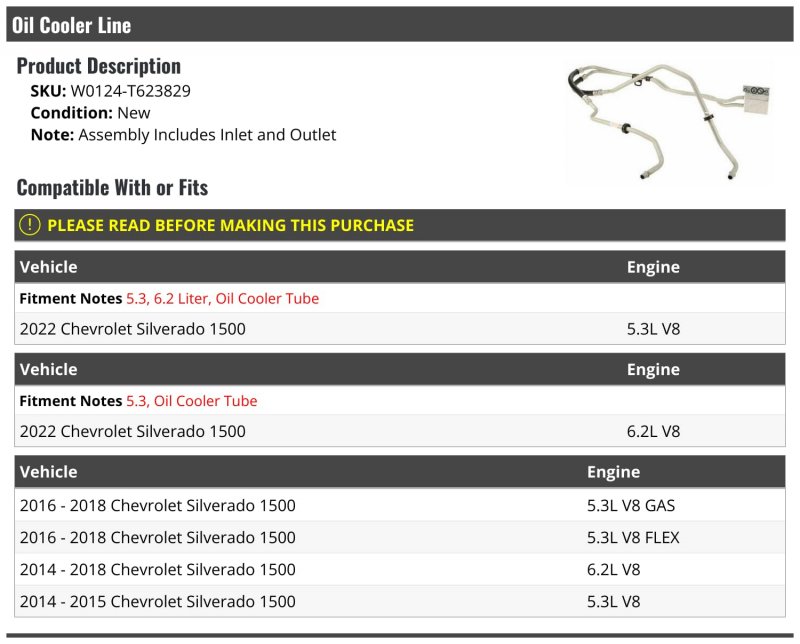Click the '5.3L V8 GAS' engine cell
This screenshot has height=644, width=800.
point(631,506)
